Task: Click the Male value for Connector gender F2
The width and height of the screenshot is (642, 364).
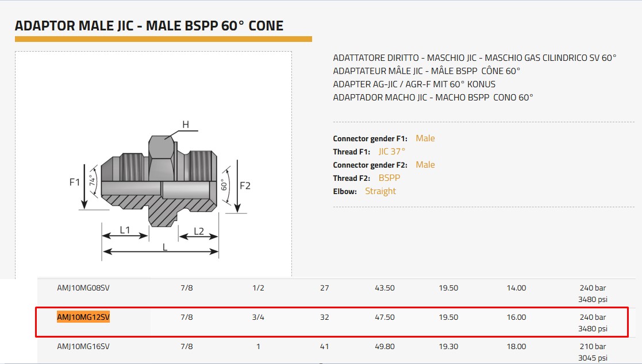Action: (x=425, y=165)
